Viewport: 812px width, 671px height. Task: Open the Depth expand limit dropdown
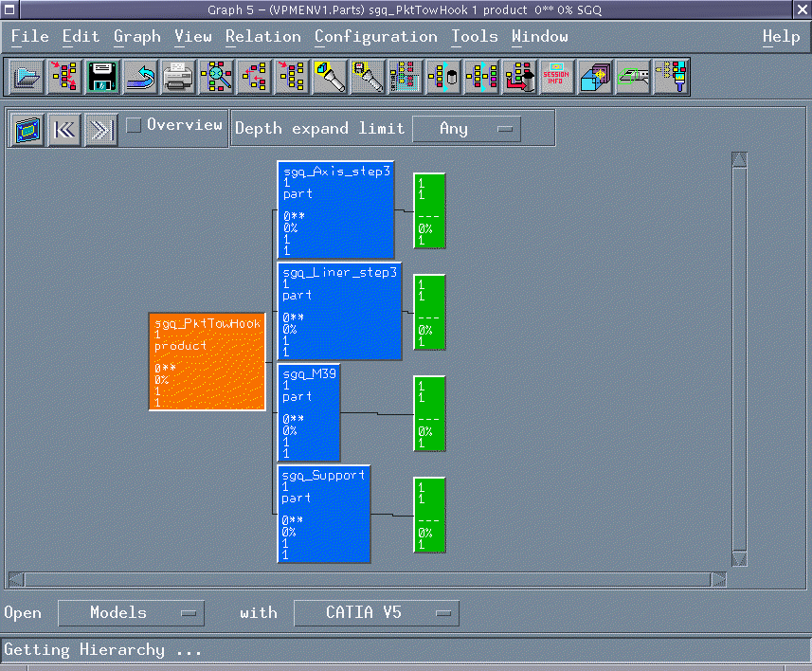[466, 129]
